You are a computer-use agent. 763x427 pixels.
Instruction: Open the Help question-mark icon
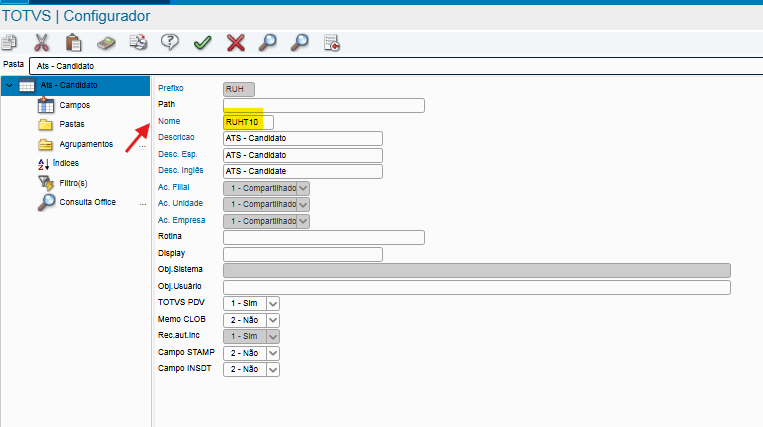[x=170, y=43]
